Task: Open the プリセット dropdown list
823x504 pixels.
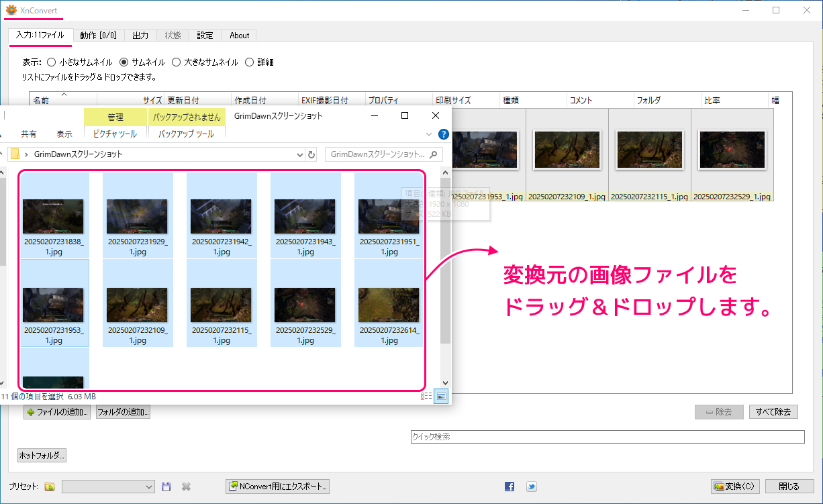Action: 149,487
